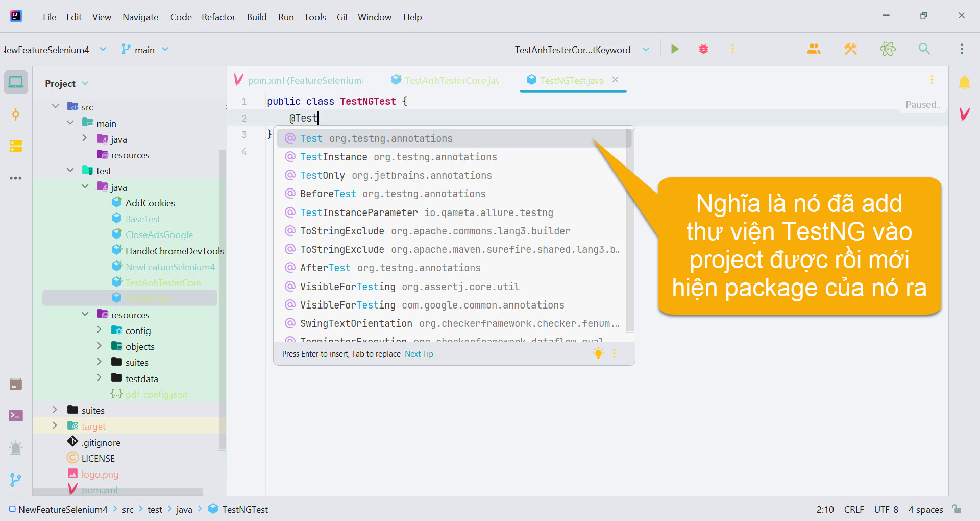
Task: Open more run actions menu beside the debug icon
Action: tap(732, 49)
